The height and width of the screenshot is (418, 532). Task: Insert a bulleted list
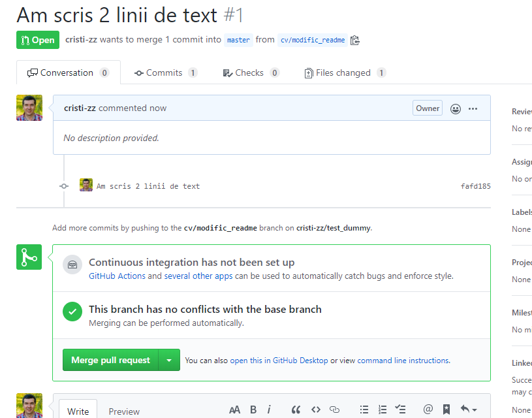365,410
